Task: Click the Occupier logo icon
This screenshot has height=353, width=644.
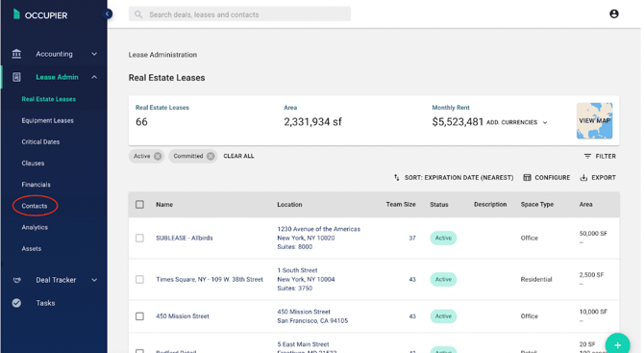Action: (x=16, y=14)
